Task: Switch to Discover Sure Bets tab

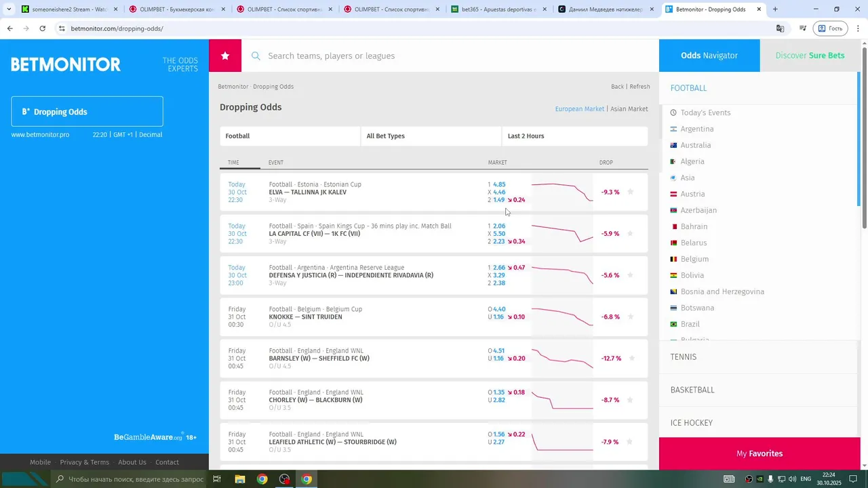Action: [810, 56]
